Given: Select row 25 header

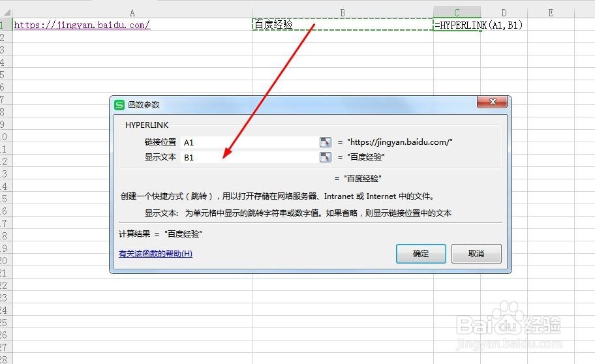Looking at the screenshot, I should click(6, 323).
